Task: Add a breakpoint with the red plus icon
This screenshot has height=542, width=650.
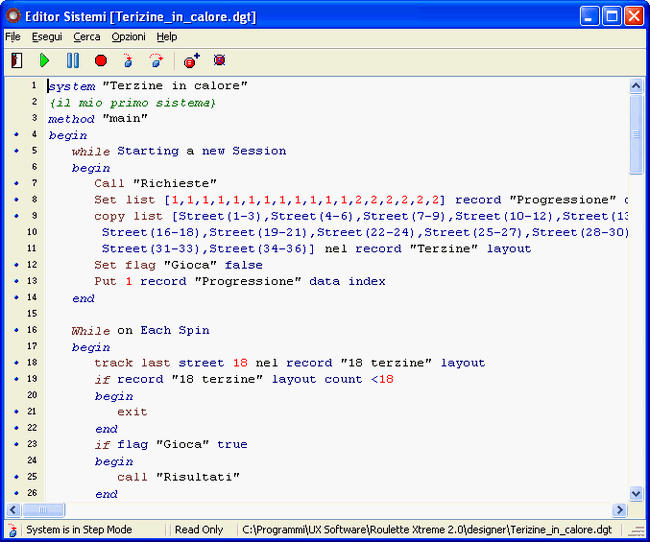Action: coord(191,61)
